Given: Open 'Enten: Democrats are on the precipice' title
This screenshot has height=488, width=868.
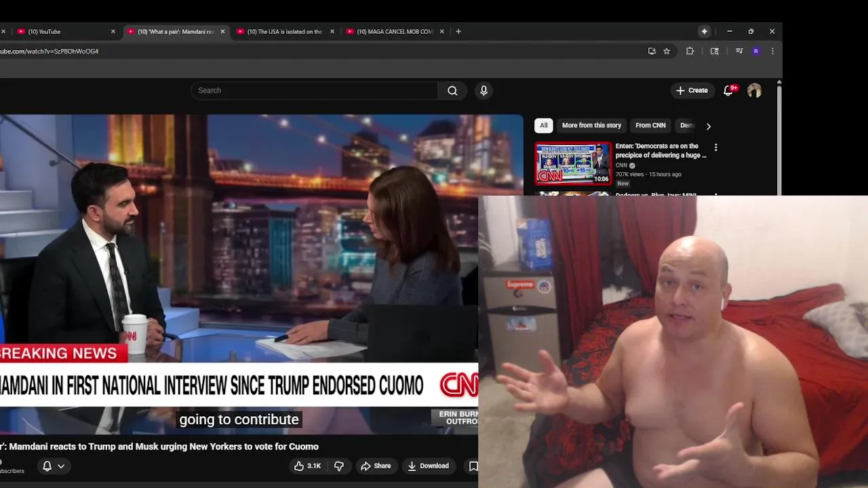Looking at the screenshot, I should coord(660,150).
